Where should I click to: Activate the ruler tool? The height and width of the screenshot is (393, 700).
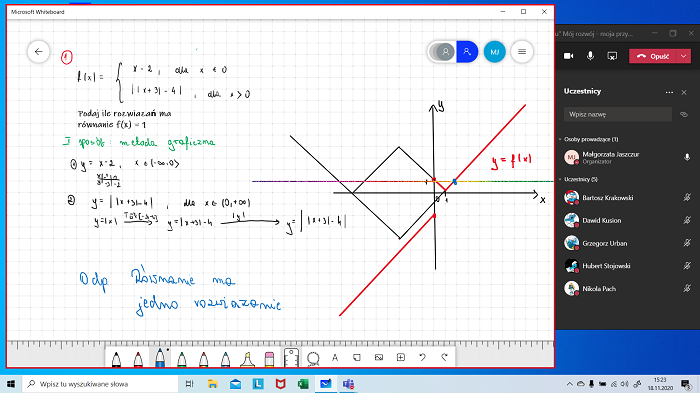pyautogui.click(x=291, y=358)
